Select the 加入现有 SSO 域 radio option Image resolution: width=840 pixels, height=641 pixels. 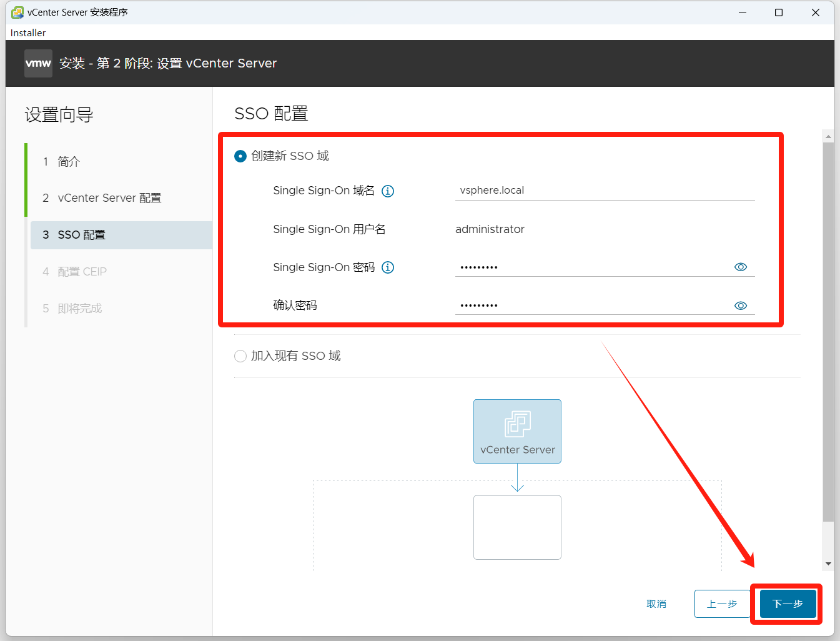pyautogui.click(x=240, y=356)
